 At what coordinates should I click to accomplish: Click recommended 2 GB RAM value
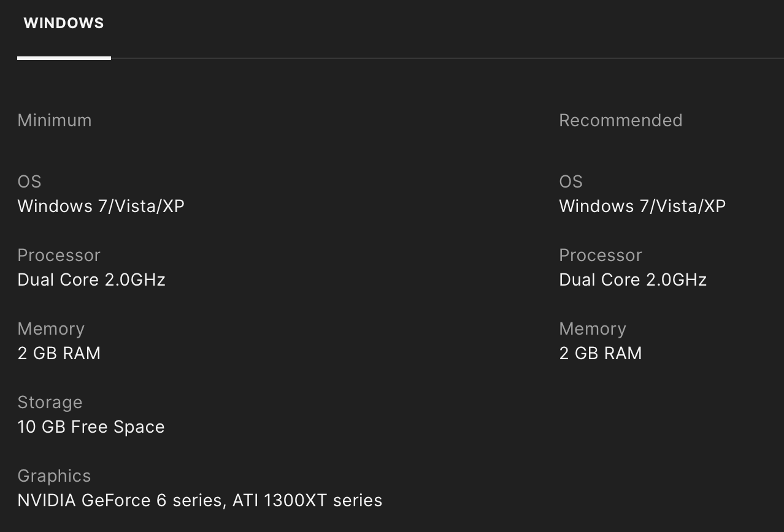[601, 353]
